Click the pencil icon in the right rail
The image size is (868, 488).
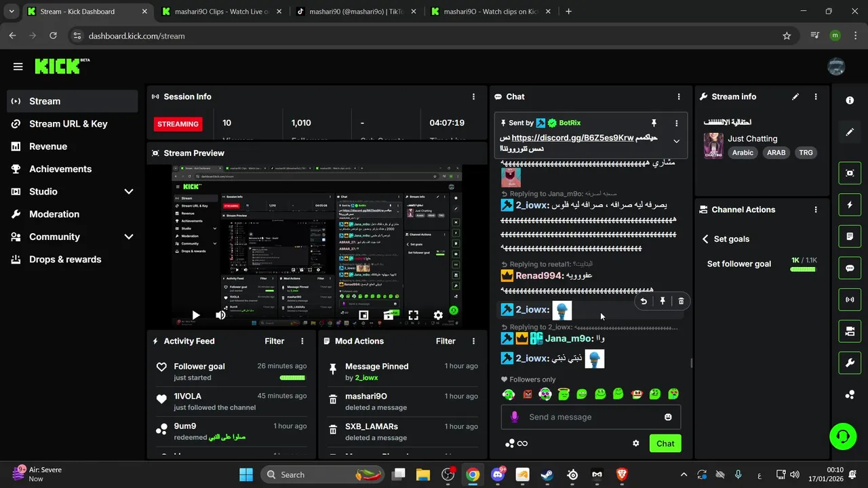click(850, 132)
